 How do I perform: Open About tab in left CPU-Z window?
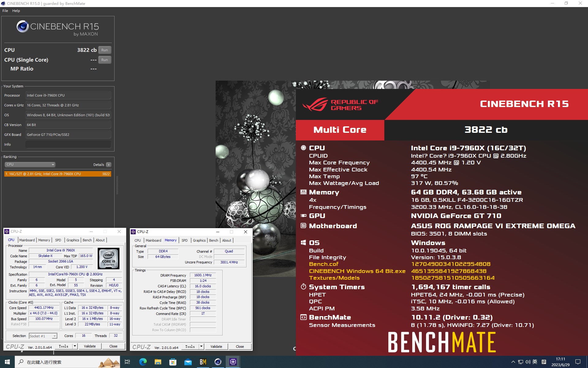(100, 240)
